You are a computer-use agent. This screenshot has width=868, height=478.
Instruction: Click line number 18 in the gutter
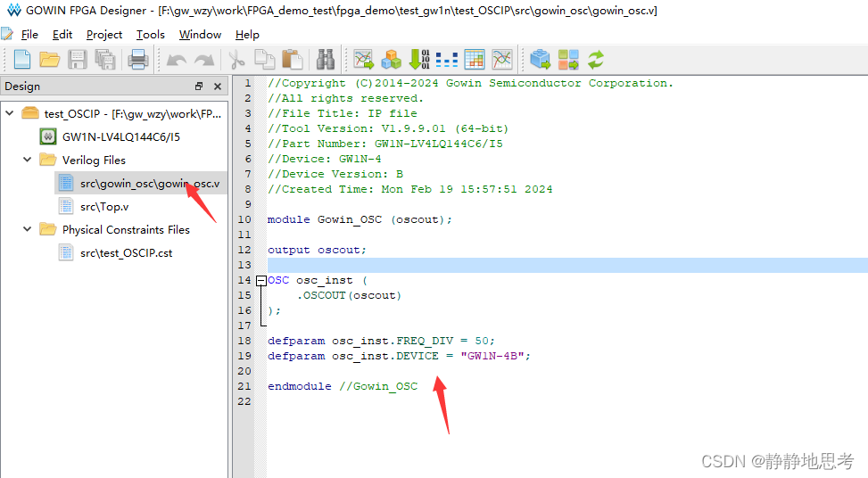[244, 341]
